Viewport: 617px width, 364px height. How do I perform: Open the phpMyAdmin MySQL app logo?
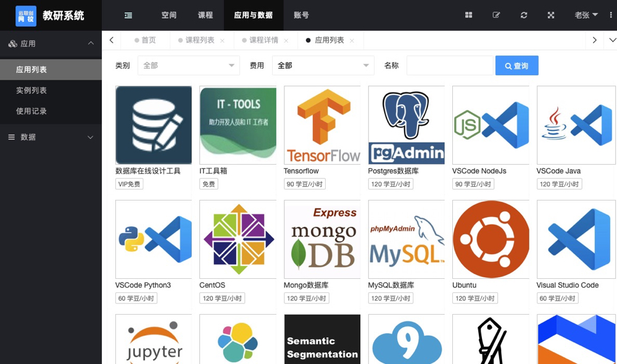pos(407,239)
